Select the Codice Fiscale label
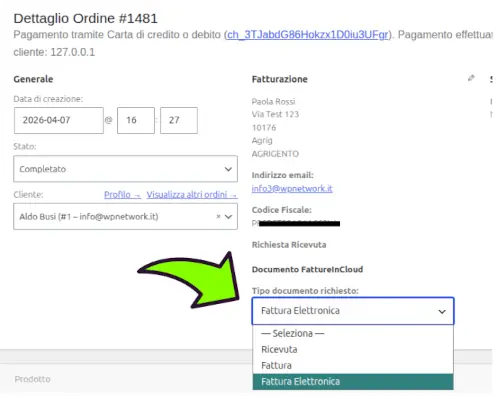The image size is (500, 399). 282,210
